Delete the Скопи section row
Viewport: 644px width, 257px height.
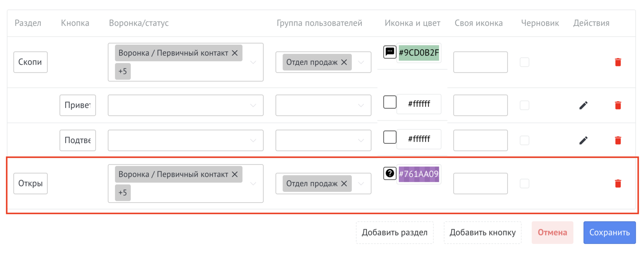618,62
